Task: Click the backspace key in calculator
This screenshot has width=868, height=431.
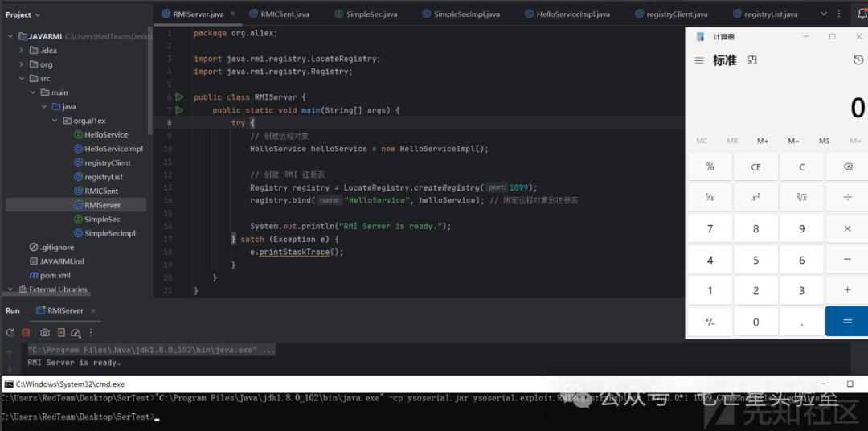Action: tap(847, 166)
